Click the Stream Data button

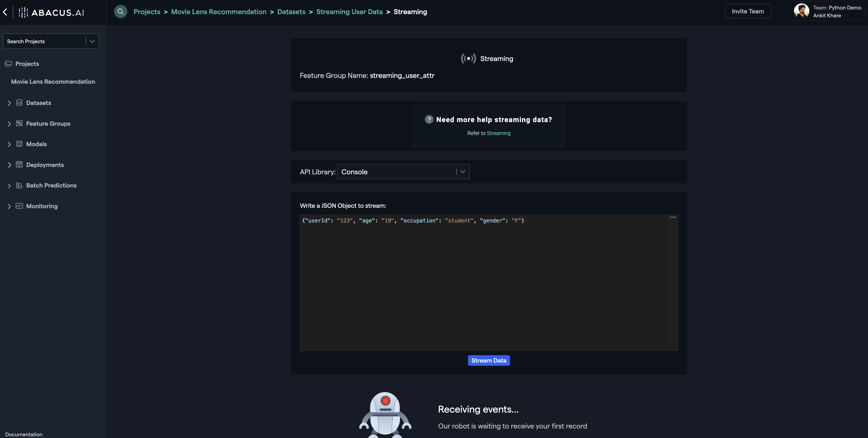point(488,360)
